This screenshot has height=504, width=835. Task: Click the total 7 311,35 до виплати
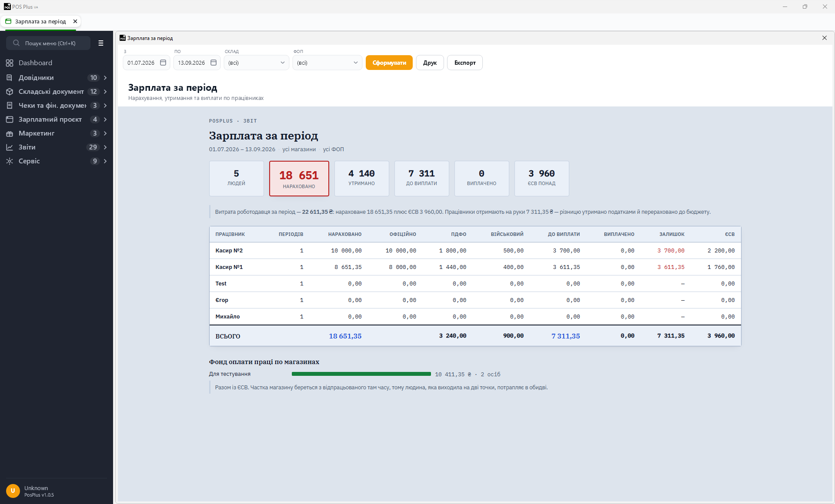tap(565, 336)
